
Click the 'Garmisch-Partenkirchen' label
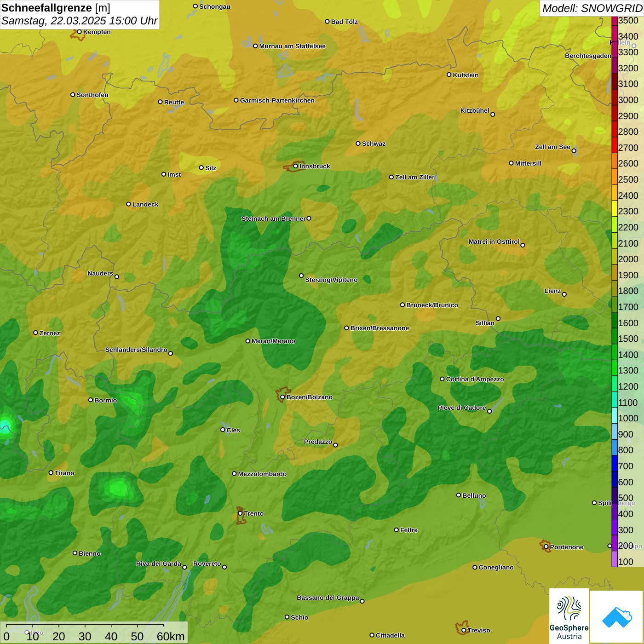[277, 100]
